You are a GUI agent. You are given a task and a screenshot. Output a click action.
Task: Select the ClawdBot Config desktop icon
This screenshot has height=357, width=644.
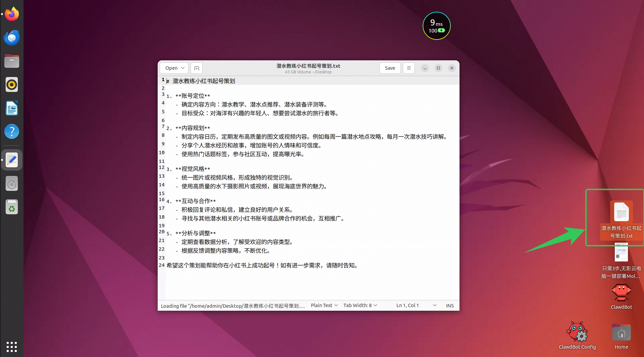tap(577, 336)
